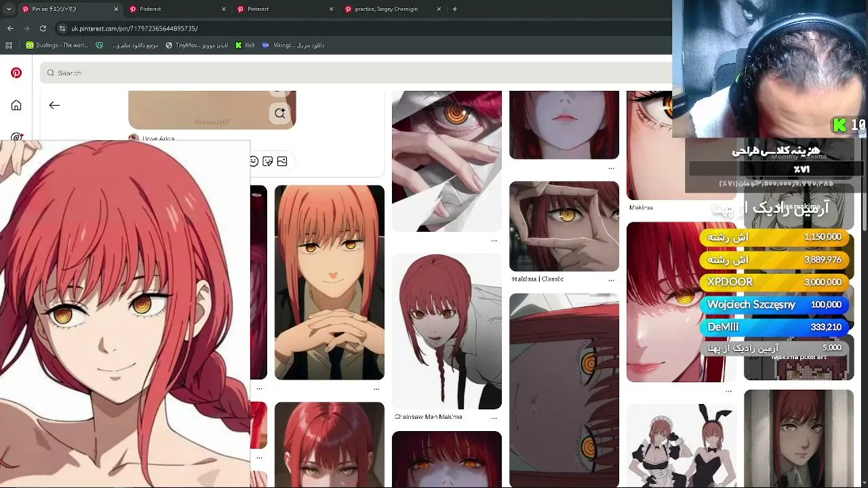868x488 pixels.
Task: Expand the tab search dropdown arrow
Action: click(8, 9)
